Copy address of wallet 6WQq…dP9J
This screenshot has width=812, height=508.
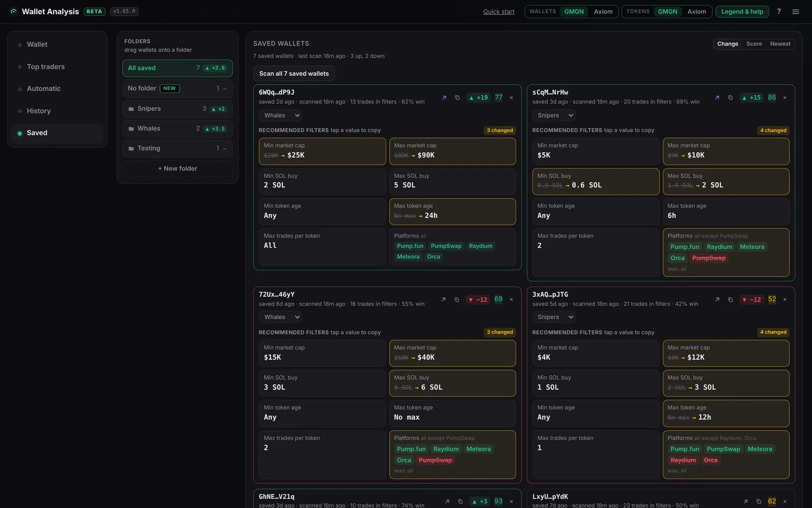(457, 98)
